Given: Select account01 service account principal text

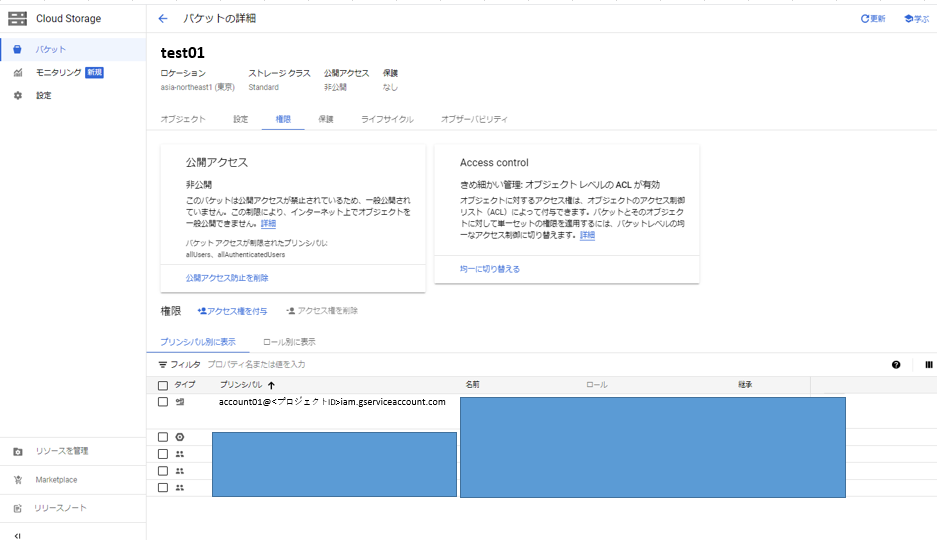Looking at the screenshot, I should coord(332,402).
